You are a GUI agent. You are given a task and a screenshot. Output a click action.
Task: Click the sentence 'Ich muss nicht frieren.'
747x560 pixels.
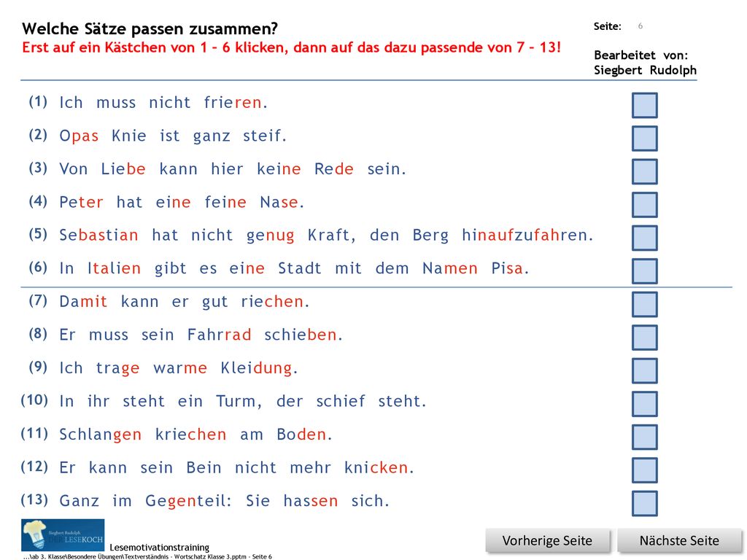click(x=163, y=102)
